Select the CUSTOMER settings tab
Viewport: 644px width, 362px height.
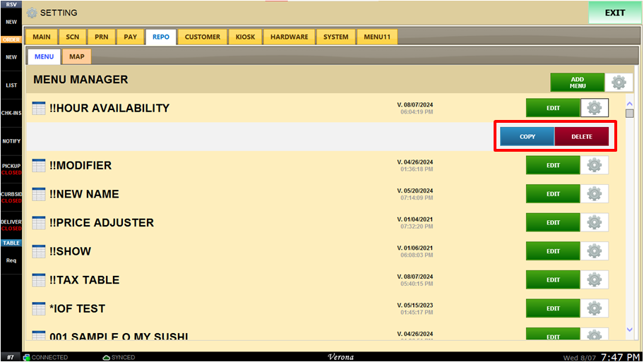pyautogui.click(x=203, y=37)
